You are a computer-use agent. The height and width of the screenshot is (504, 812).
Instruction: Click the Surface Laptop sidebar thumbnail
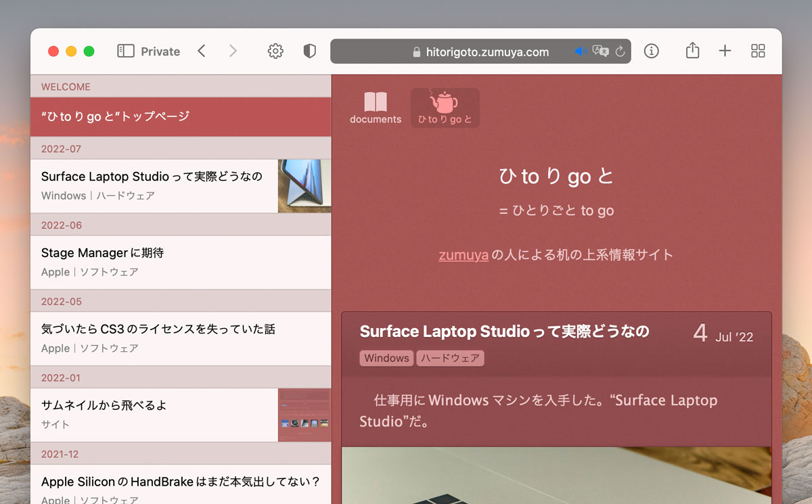pos(304,186)
